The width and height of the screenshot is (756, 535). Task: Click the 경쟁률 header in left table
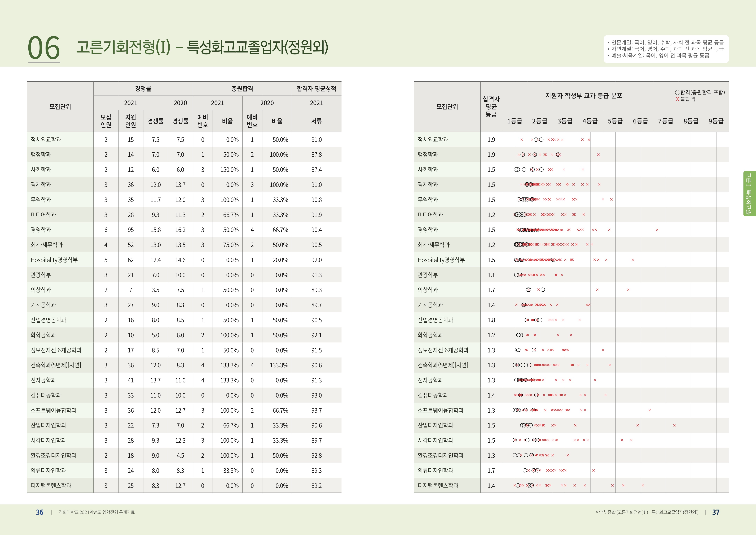click(x=143, y=89)
